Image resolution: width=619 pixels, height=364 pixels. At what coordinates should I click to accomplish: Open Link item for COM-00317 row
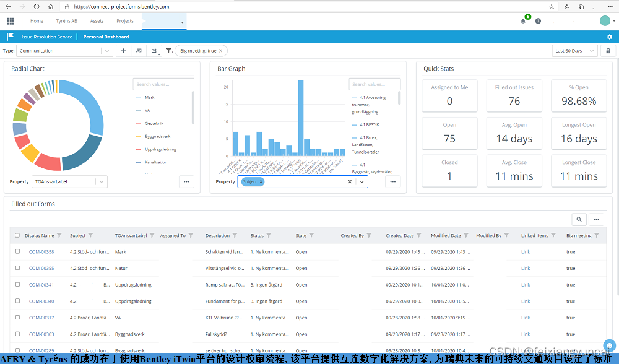(x=526, y=318)
